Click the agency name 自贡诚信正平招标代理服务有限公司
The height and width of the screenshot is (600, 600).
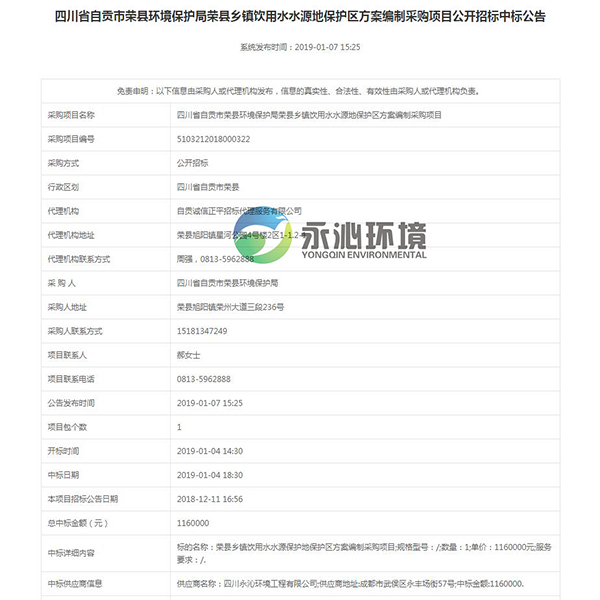pyautogui.click(x=239, y=211)
